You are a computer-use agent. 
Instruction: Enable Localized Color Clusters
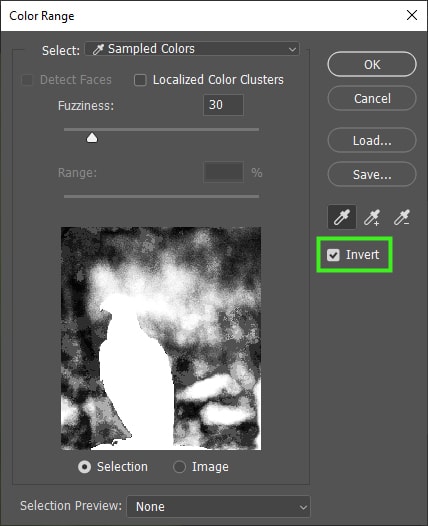(140, 80)
